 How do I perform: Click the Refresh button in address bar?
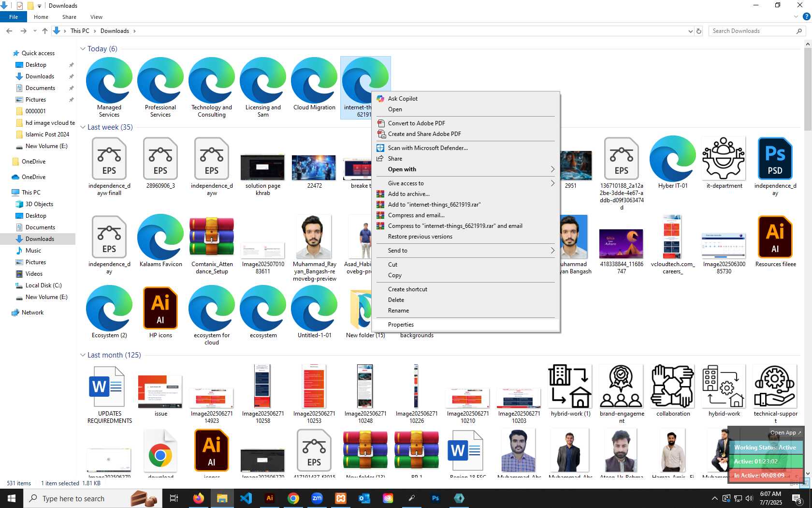[699, 31]
